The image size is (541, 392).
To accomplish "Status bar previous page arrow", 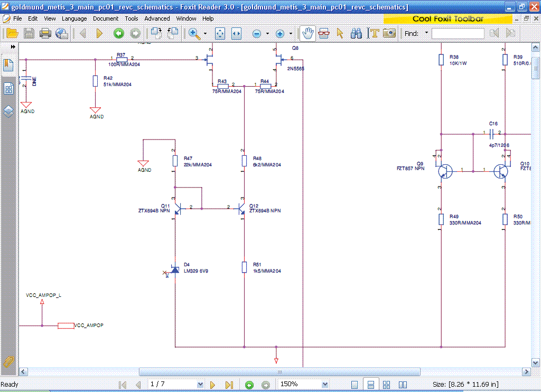I will coord(138,385).
